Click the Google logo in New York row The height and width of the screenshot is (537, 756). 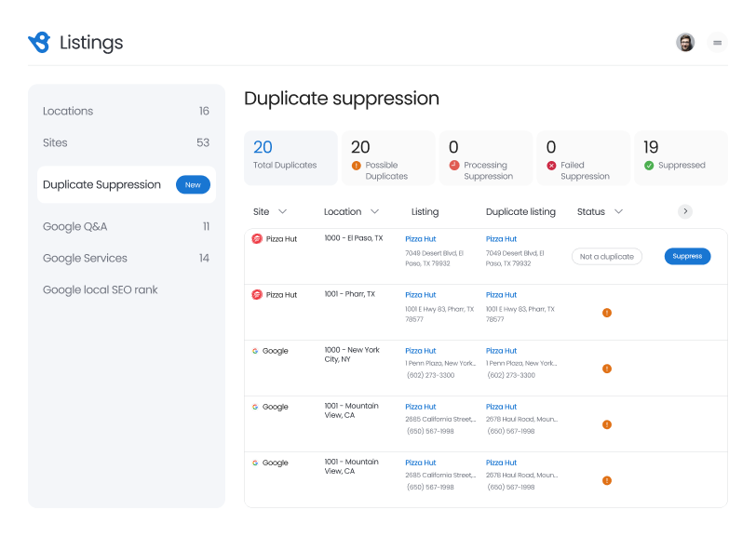pos(255,351)
